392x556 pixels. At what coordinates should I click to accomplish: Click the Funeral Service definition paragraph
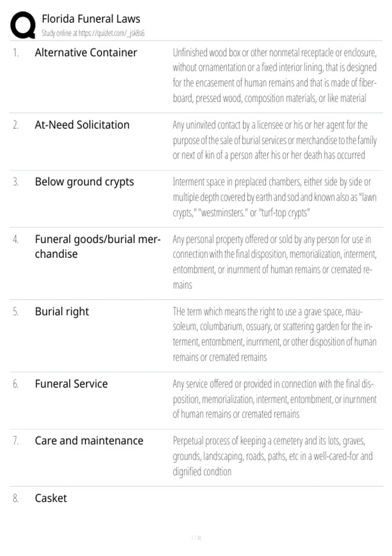(275, 399)
